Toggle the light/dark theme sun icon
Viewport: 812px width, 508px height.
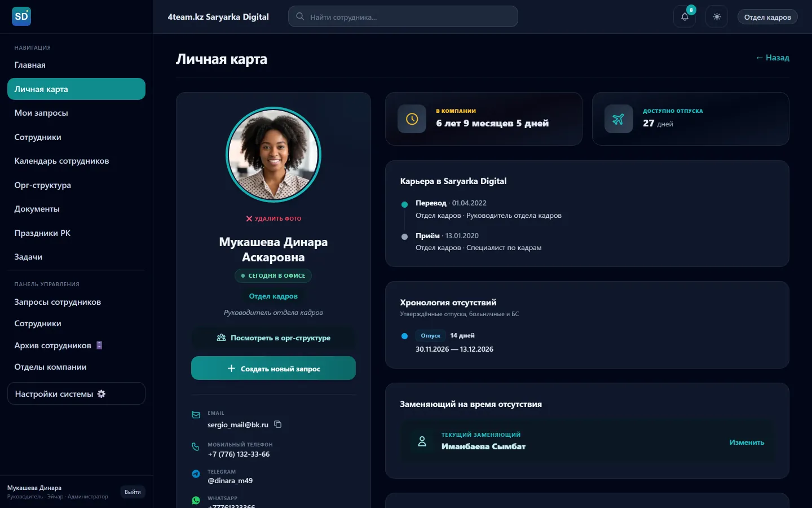coord(717,17)
